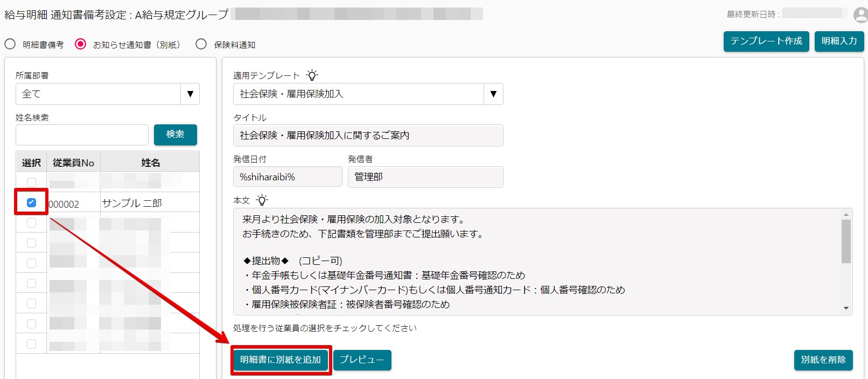Select the お知らせ通知書（別紙） radio button
The width and height of the screenshot is (868, 379).
(x=80, y=44)
